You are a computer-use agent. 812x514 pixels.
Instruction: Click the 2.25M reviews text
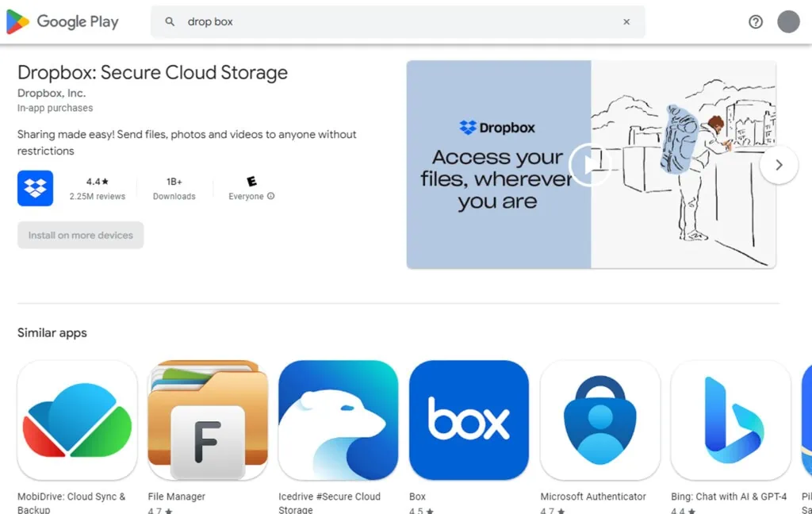[98, 197]
